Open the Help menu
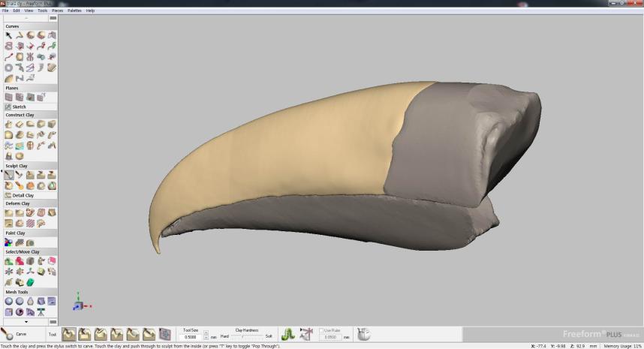This screenshot has width=644, height=349. tap(90, 11)
